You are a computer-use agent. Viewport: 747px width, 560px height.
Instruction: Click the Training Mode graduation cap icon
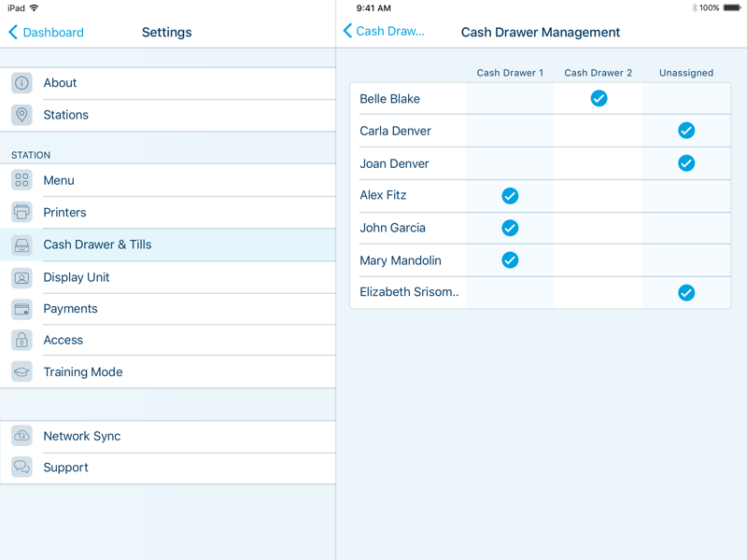21,372
